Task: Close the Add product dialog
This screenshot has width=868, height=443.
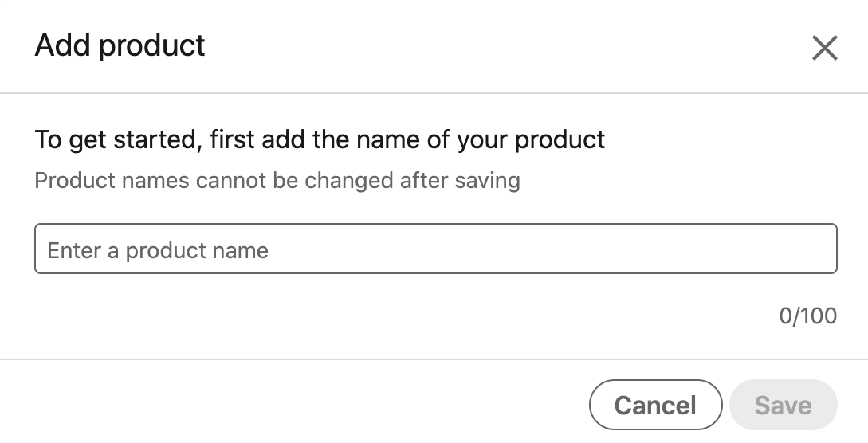Action: tap(824, 48)
